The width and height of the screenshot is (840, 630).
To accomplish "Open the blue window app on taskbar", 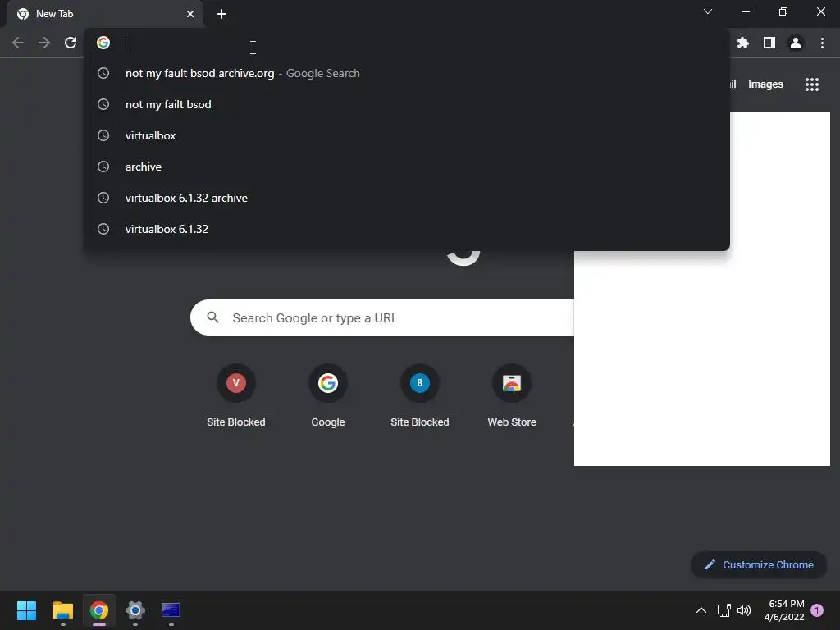I will 171,610.
